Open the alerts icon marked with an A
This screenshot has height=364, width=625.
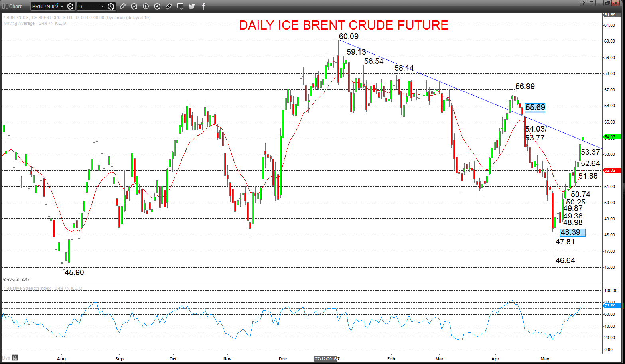157,6
